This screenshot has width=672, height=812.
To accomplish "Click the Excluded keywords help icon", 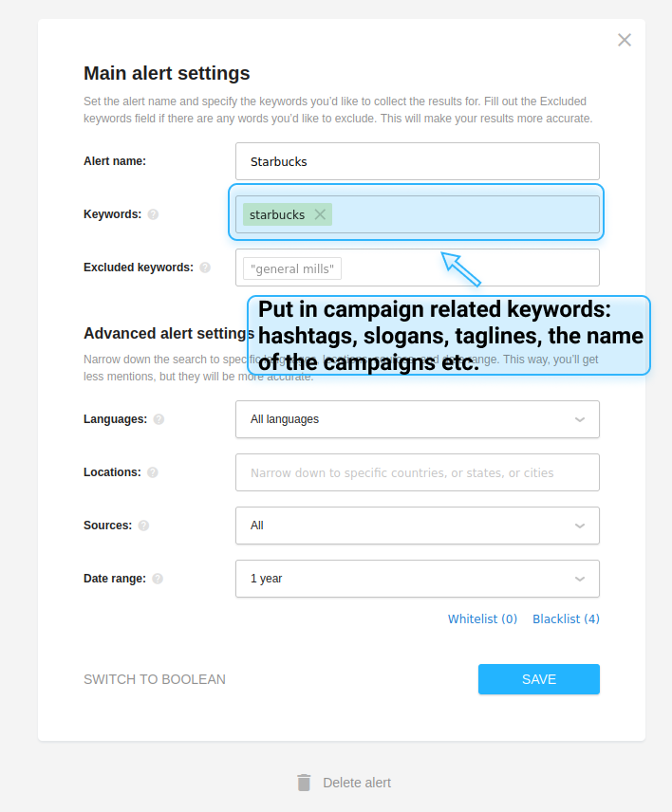I will point(205,268).
